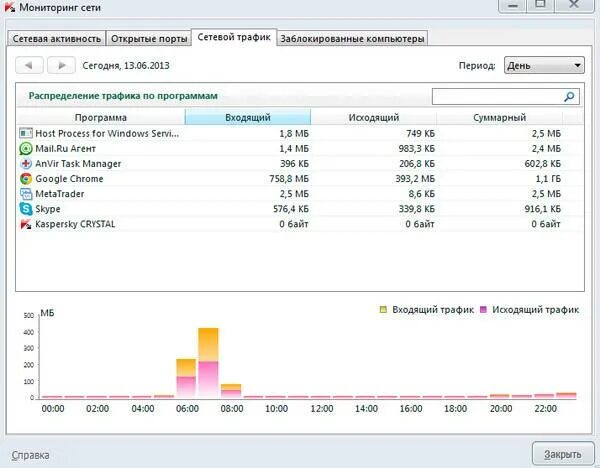Viewport: 600px width, 468px height.
Task: Switch to the Сетевая активность tab
Action: coord(57,39)
